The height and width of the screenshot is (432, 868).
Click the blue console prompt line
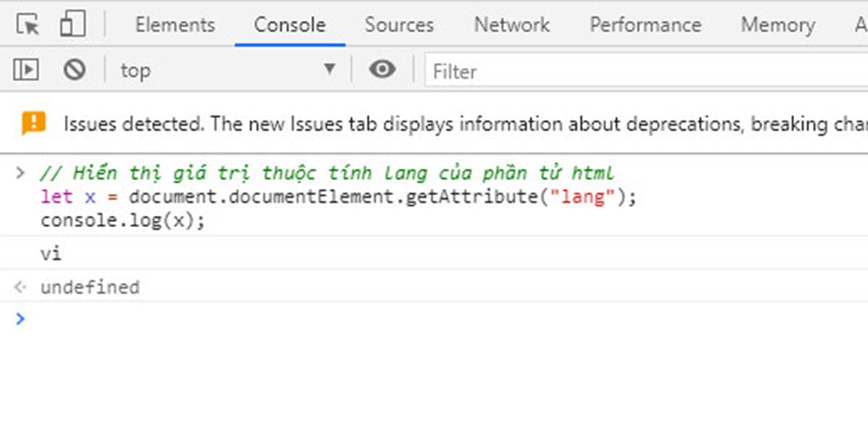434,318
